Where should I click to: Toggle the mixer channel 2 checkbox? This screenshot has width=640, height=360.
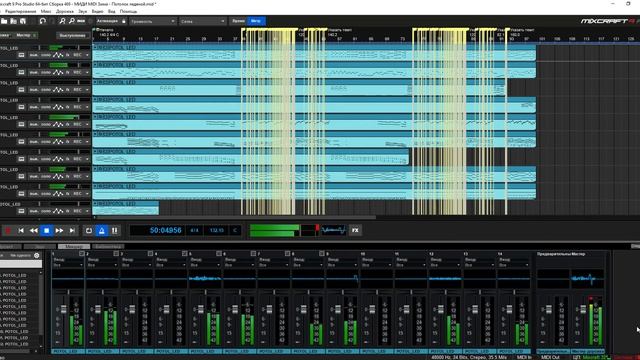pos(116,254)
